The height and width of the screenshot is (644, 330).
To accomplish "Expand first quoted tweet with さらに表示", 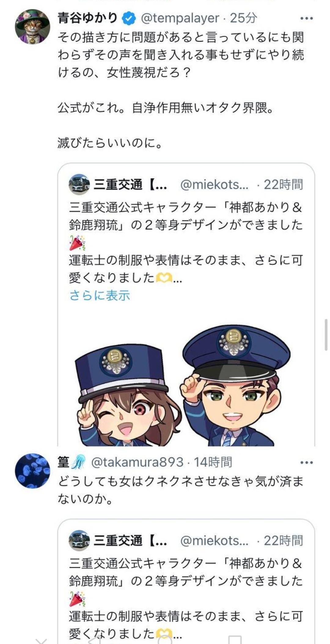I will [x=100, y=295].
